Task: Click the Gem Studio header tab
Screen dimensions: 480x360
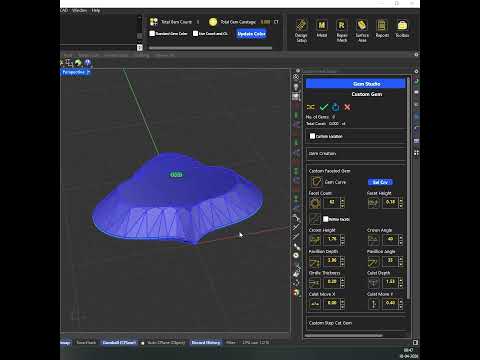Action: coord(356,84)
